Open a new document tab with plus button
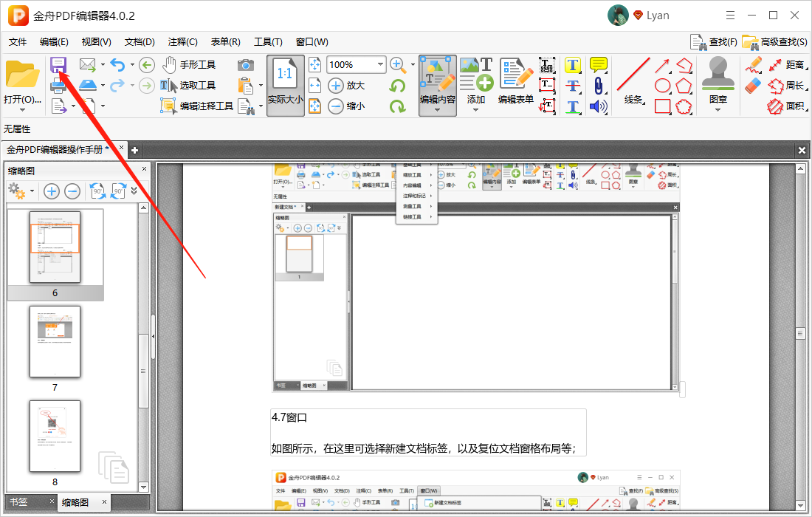The width and height of the screenshot is (812, 517). [x=134, y=150]
